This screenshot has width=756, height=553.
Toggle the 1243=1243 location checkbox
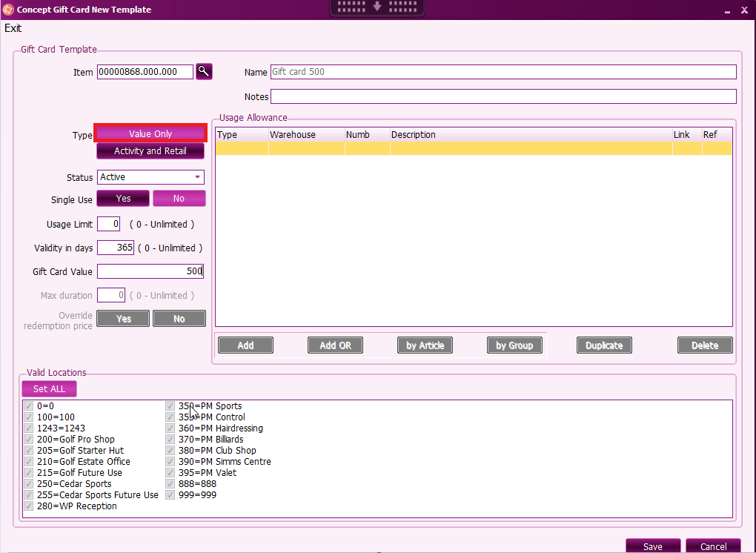28,428
